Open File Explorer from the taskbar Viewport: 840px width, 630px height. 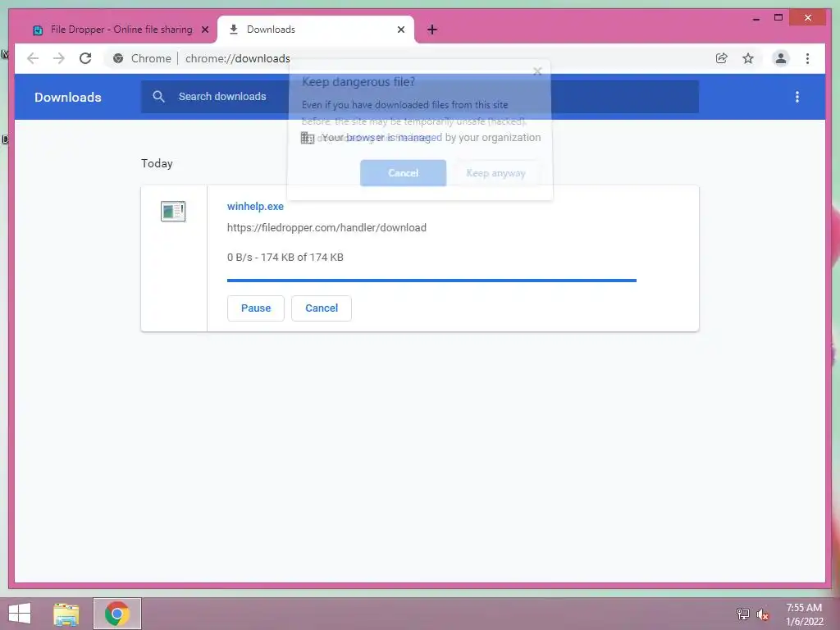coord(66,614)
